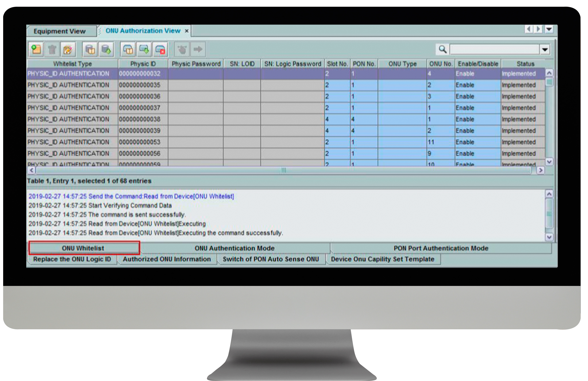Close the ONU Authorization View tab
Viewport: 588px width, 381px height.
click(187, 31)
